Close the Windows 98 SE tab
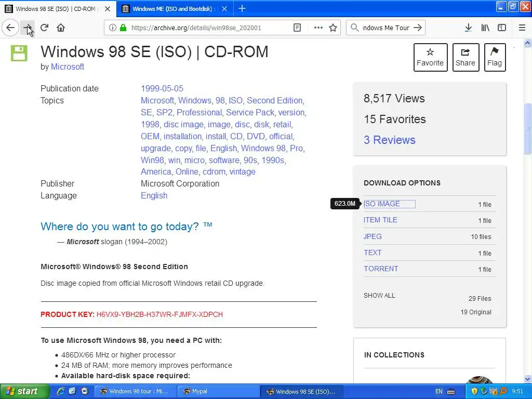Image resolution: width=532 pixels, height=399 pixels. pos(108,9)
